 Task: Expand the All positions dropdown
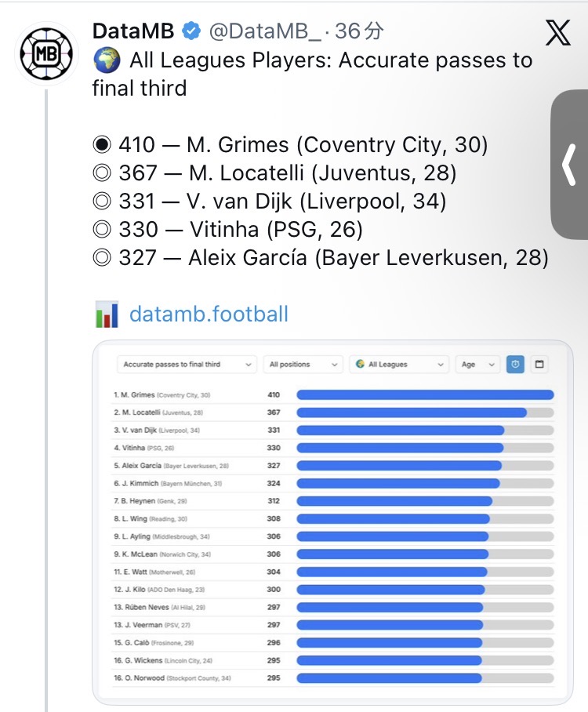click(x=303, y=365)
